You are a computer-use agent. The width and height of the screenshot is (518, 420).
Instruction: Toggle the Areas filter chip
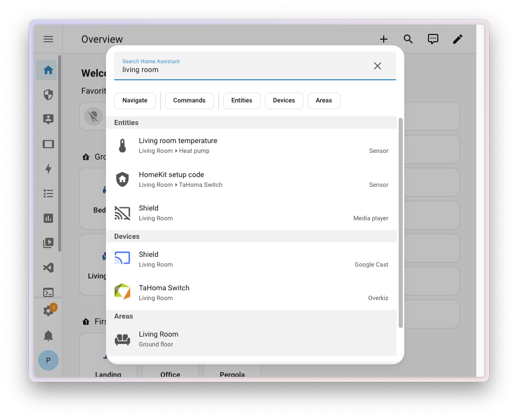click(x=324, y=100)
